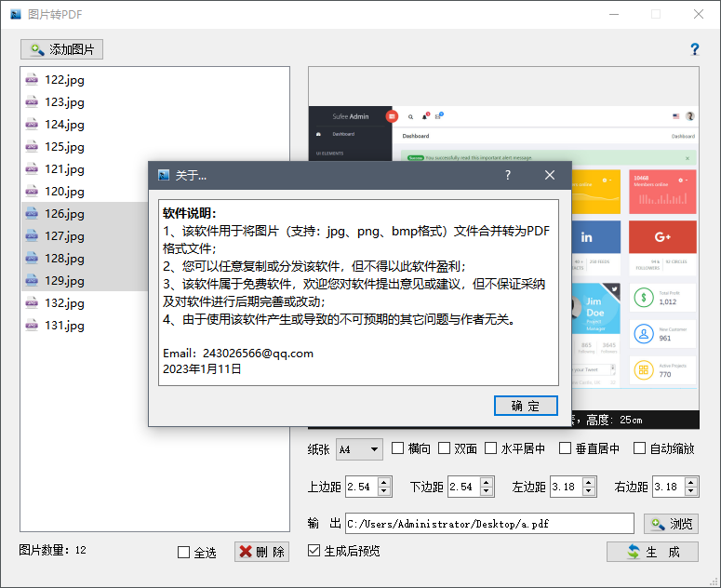Toggle the 水平居中 checkbox
The height and width of the screenshot is (588, 721).
pos(491,448)
